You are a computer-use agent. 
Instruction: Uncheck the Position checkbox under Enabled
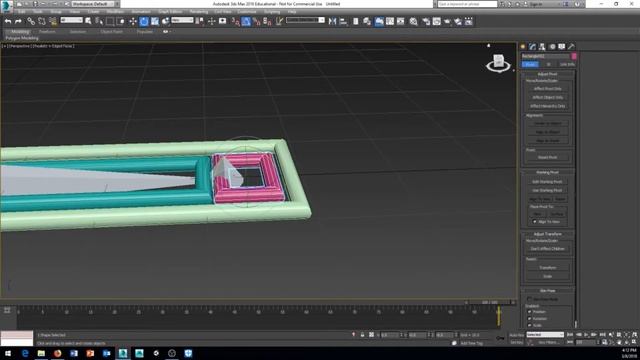coord(529,312)
